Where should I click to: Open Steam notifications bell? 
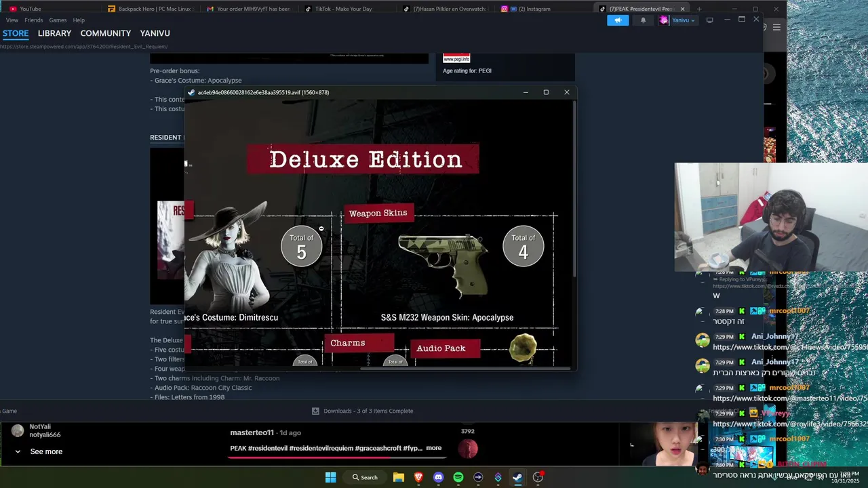point(644,20)
